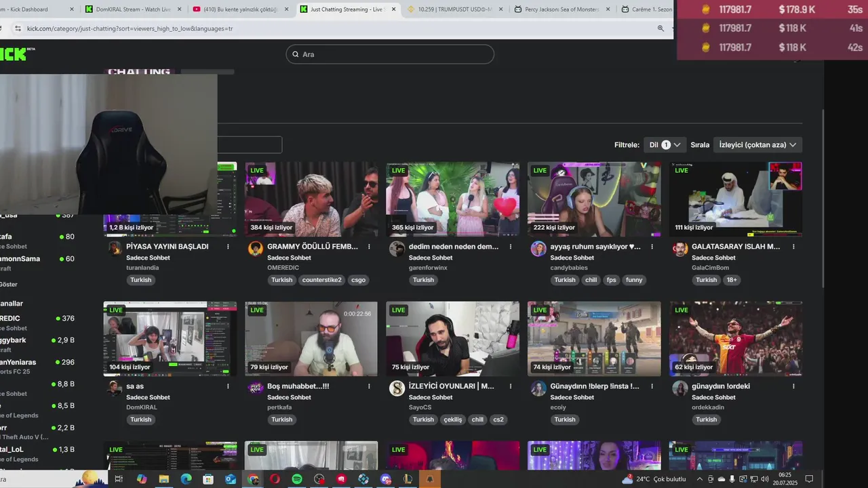The image size is (868, 488).
Task: Click taskbar clock showing 06:25
Action: tap(785, 479)
